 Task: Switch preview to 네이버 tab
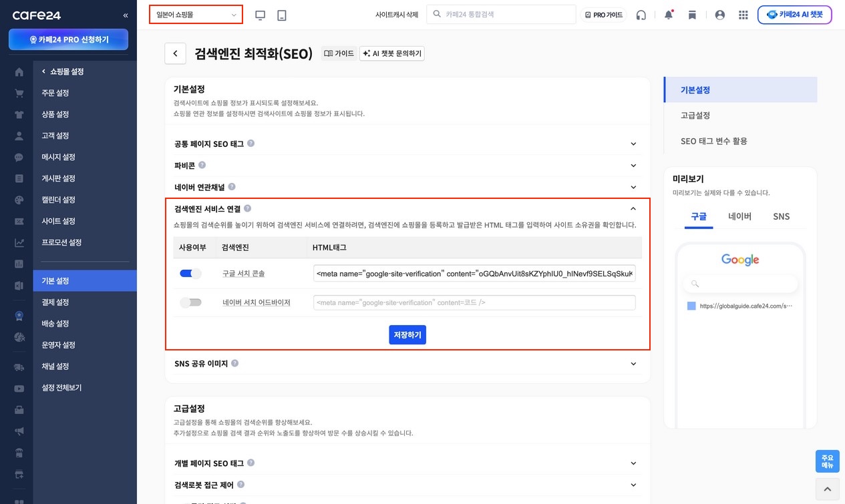click(x=739, y=216)
